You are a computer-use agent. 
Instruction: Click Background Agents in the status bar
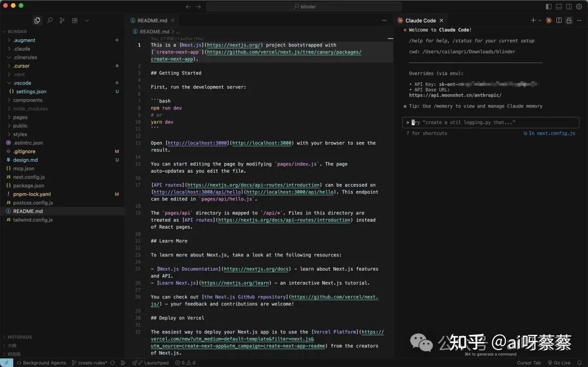click(41, 363)
